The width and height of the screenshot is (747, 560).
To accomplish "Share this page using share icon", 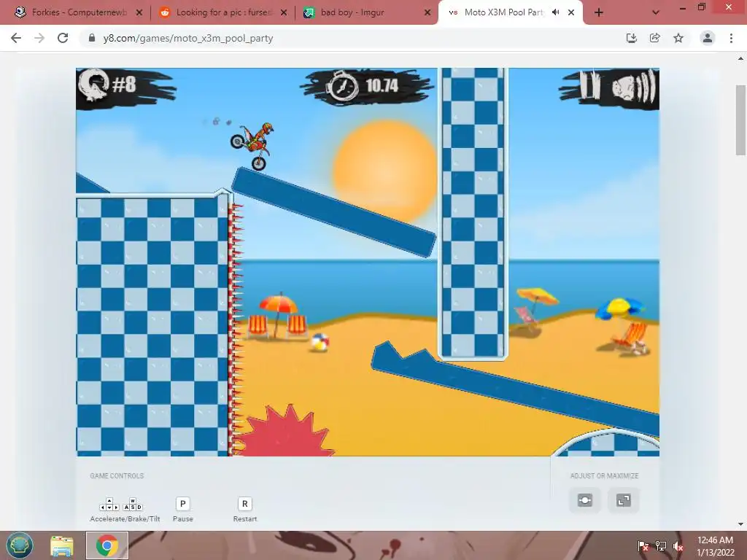I will 655,38.
